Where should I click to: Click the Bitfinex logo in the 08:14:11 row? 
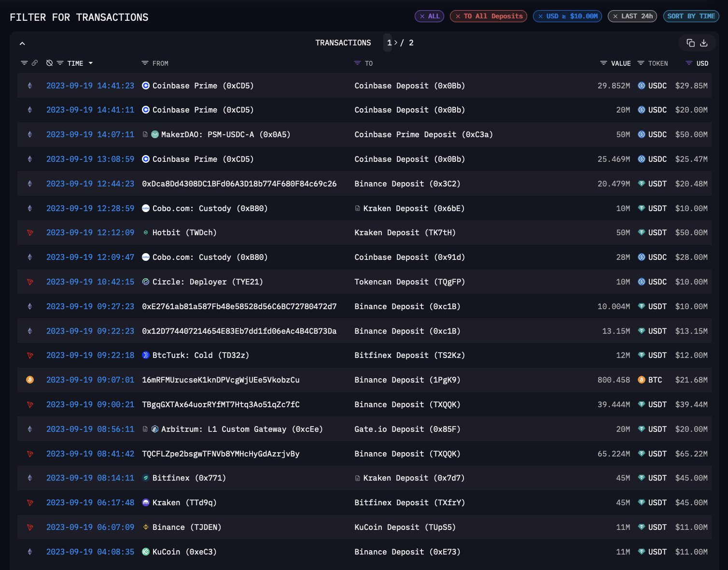click(146, 478)
